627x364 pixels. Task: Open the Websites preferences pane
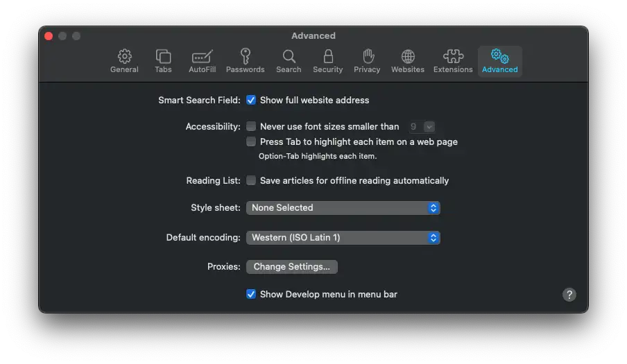pos(407,61)
